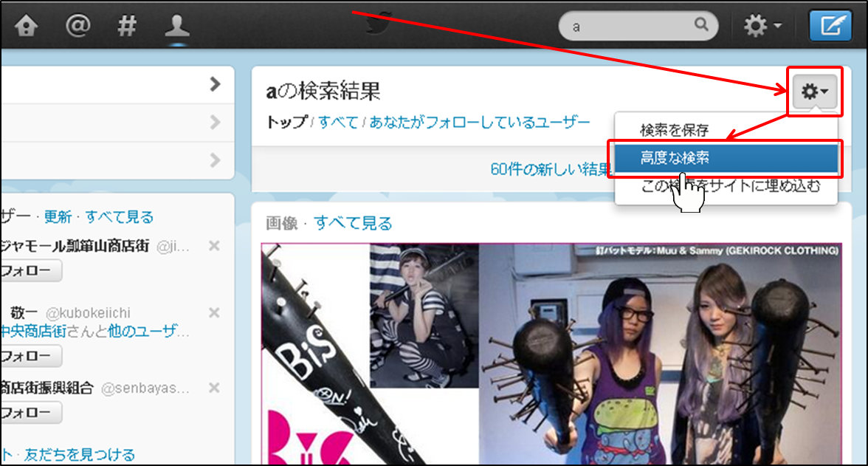Image resolution: width=868 pixels, height=466 pixels.
Task: Switch to the すべて results filter
Action: pos(338,122)
